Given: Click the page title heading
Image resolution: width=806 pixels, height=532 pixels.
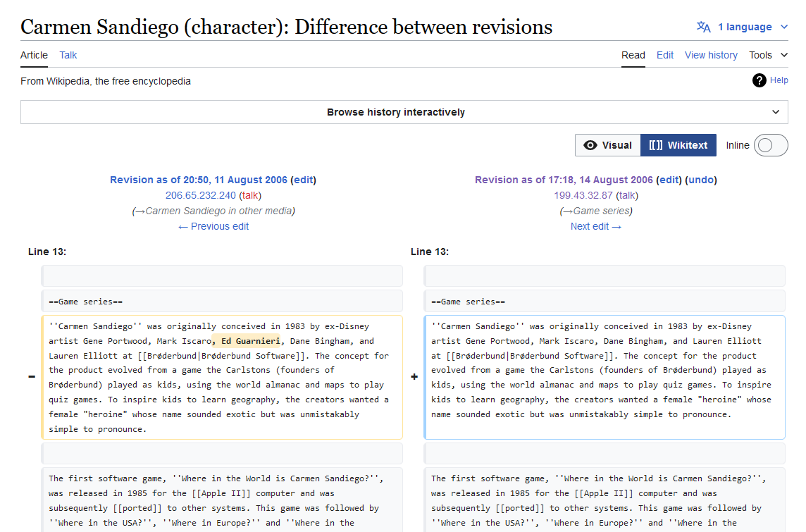Looking at the screenshot, I should pos(286,27).
